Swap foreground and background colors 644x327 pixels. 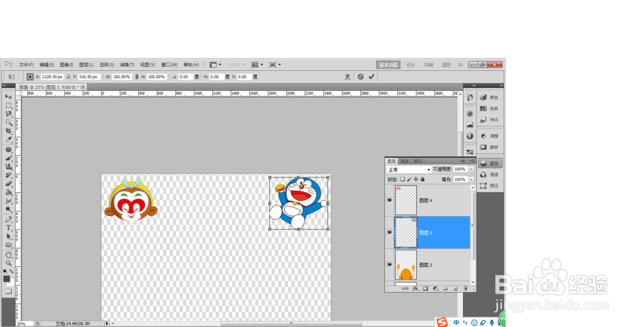click(x=11, y=272)
